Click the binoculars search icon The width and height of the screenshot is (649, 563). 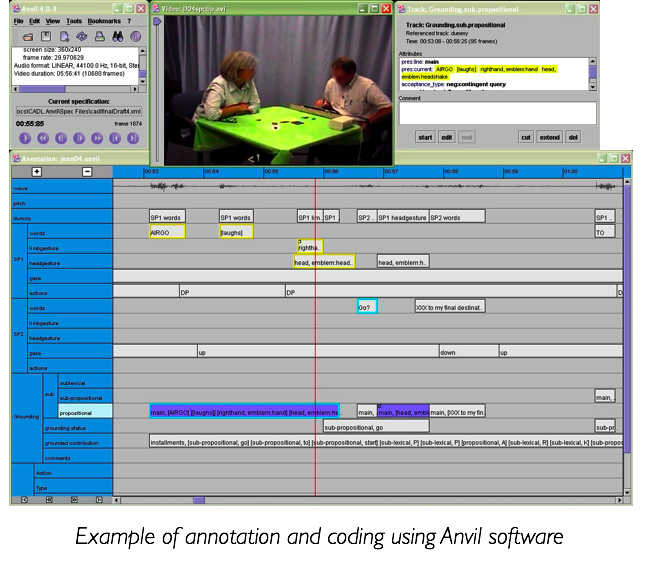[116, 36]
